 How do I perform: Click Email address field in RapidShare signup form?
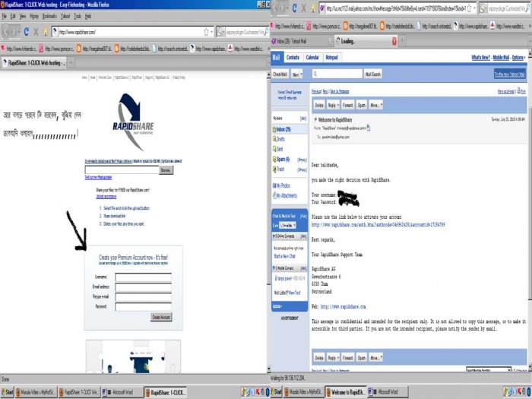[x=143, y=287]
